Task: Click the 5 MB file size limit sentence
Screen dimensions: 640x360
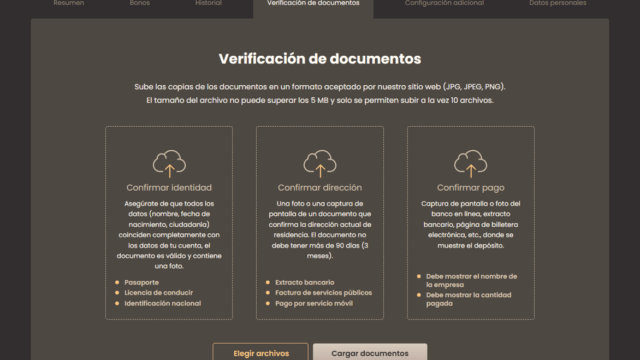Action: pyautogui.click(x=320, y=100)
